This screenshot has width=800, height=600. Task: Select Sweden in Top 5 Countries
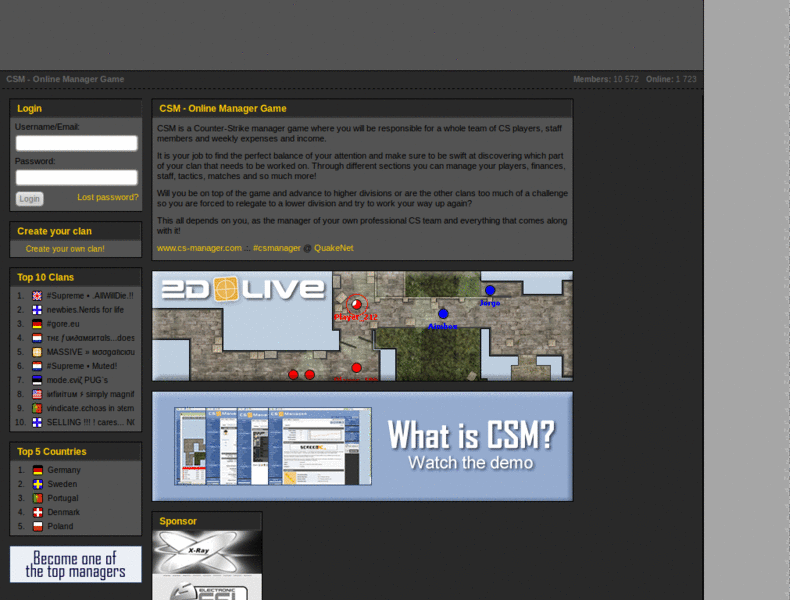pos(62,484)
